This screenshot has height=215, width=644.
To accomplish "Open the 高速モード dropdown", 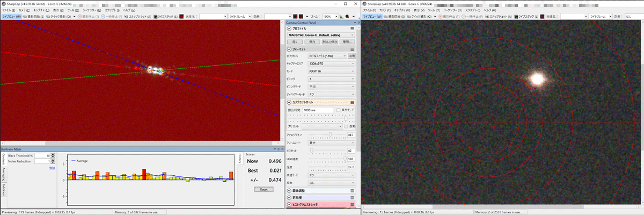I will point(332,175).
